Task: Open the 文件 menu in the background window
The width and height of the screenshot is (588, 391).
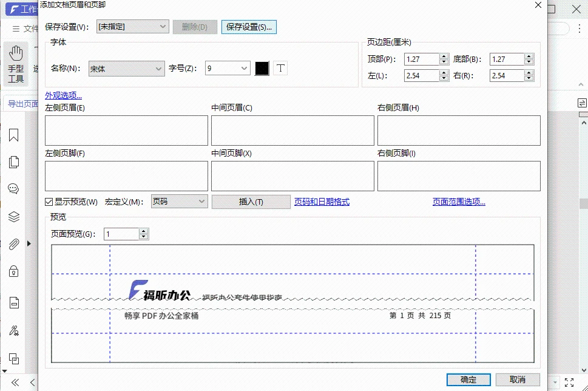Action: (x=31, y=29)
